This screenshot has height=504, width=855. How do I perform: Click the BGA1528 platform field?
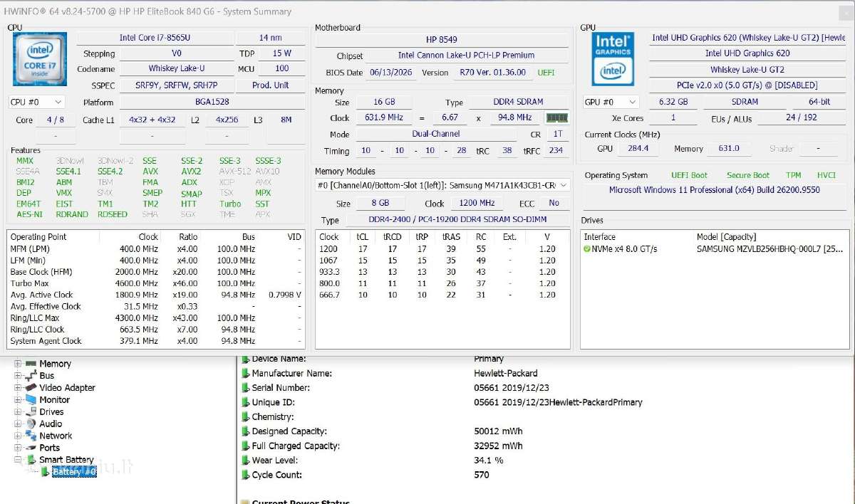pos(212,102)
